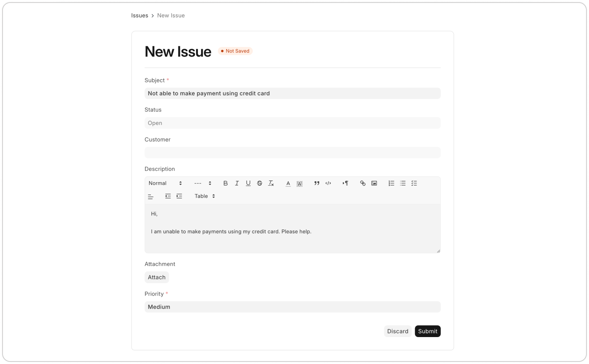This screenshot has width=589, height=364.
Task: Toggle underline formatting
Action: (x=248, y=183)
